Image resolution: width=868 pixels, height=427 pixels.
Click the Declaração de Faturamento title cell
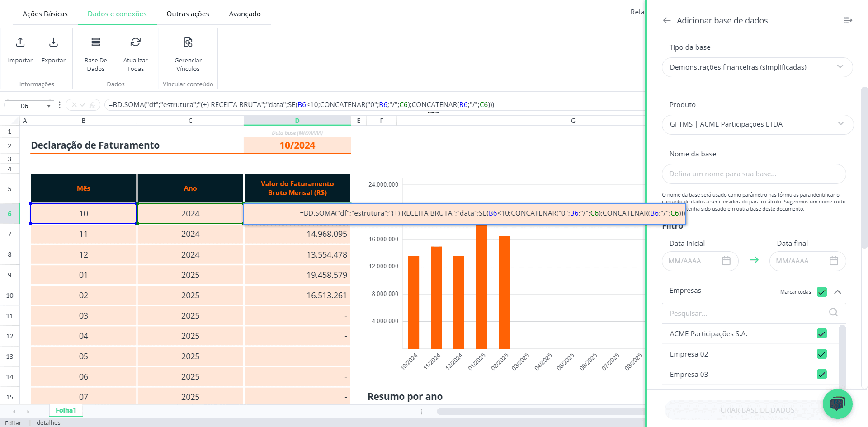point(95,145)
